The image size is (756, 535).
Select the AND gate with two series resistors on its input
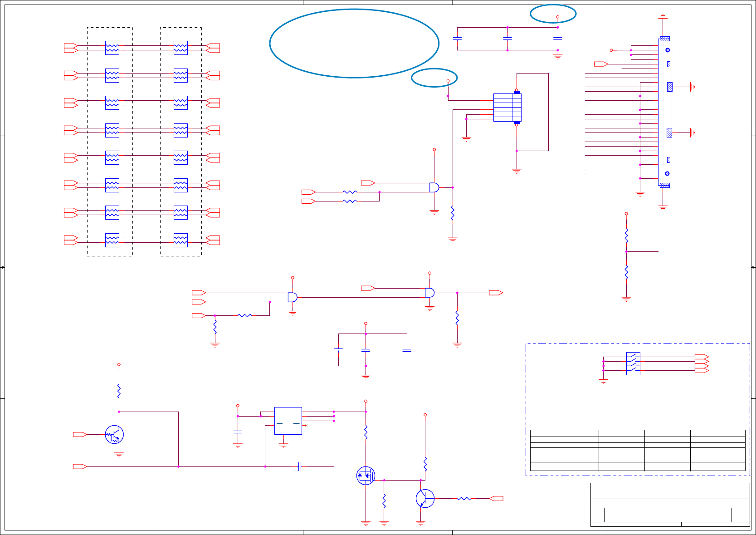click(434, 187)
